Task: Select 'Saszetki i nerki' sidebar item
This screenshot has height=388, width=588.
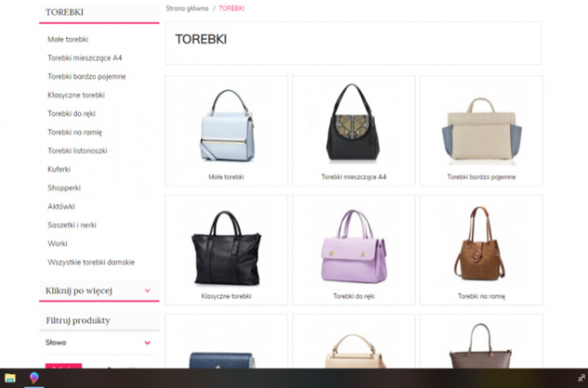Action: pos(72,225)
